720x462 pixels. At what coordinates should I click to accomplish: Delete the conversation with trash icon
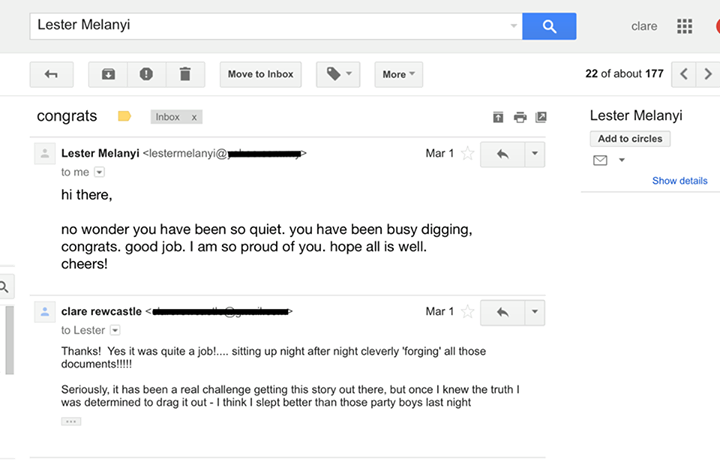coord(185,74)
